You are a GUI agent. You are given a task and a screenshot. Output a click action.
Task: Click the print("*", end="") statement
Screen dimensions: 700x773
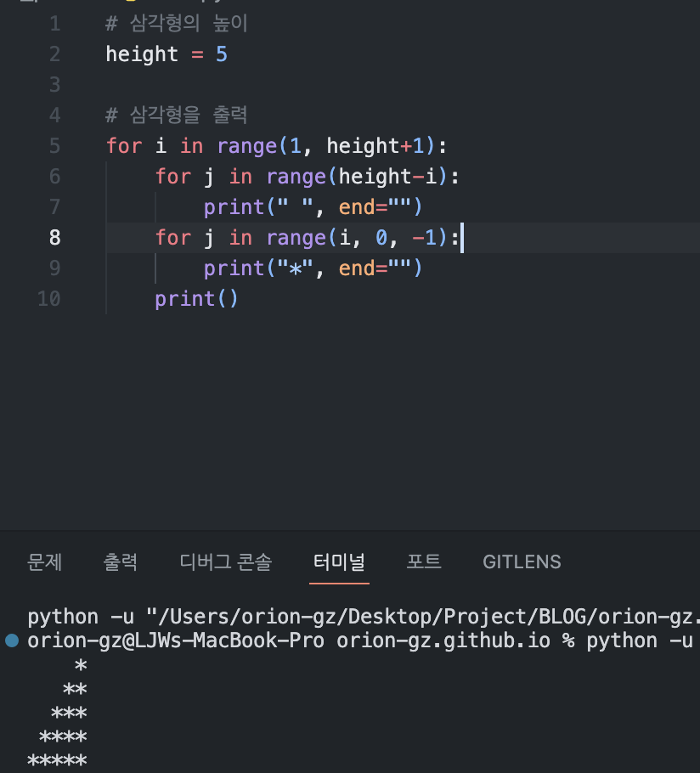(x=313, y=268)
